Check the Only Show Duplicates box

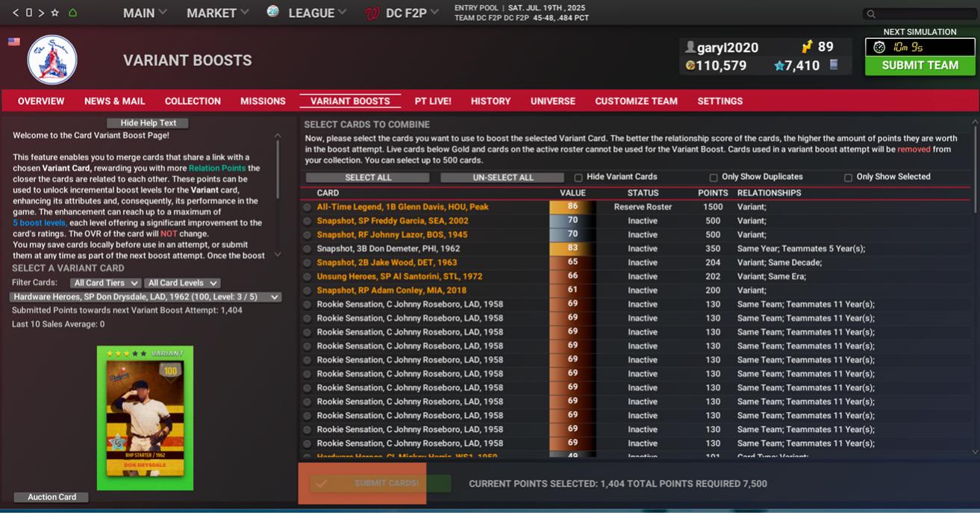714,178
